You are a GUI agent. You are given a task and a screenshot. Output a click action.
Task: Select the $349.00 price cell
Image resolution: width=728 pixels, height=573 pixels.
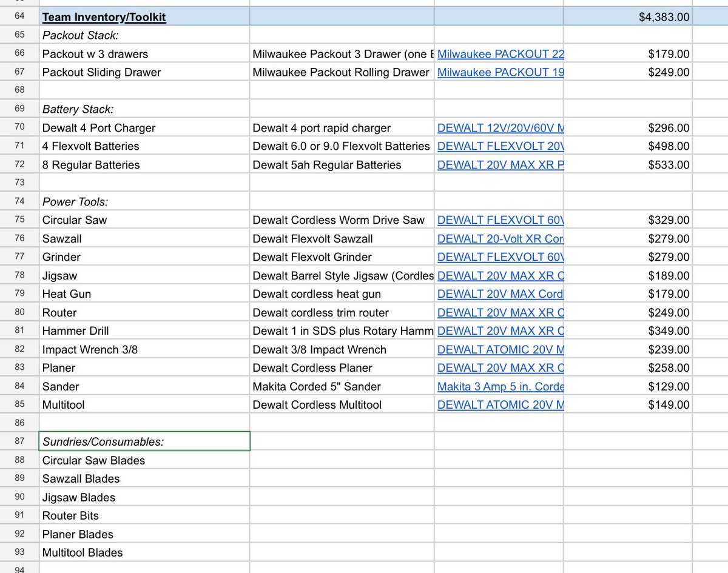tap(628, 331)
